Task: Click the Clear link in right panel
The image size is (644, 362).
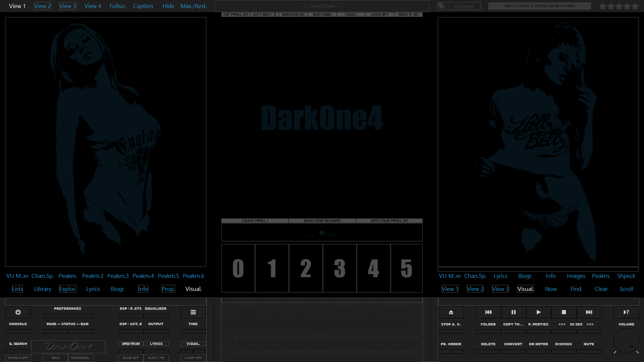Action: (x=601, y=289)
